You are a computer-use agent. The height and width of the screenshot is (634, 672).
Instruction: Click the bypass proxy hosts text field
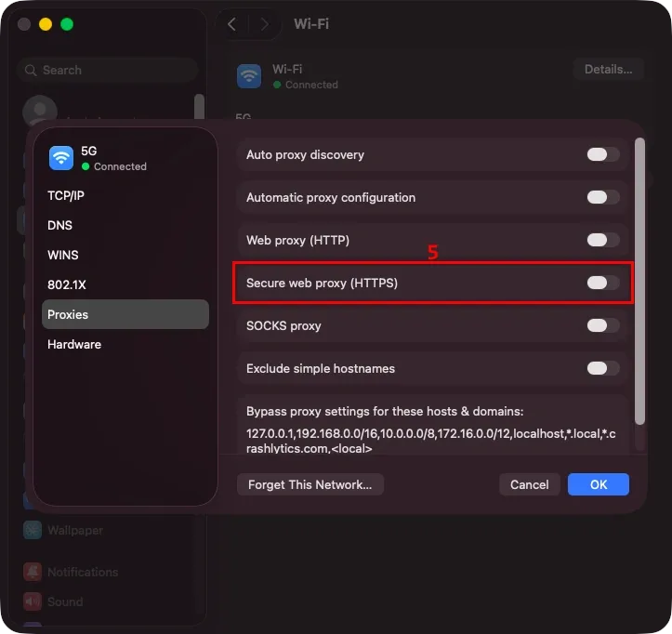tap(430, 441)
